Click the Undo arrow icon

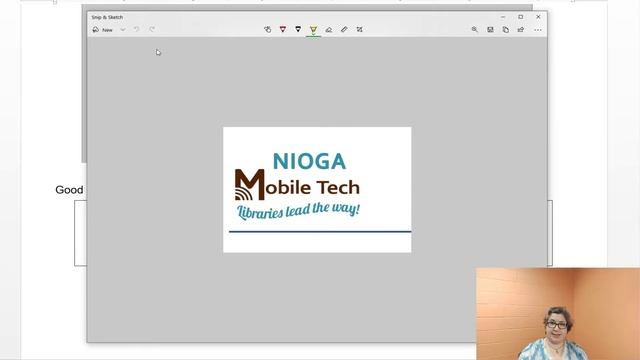tap(136, 29)
